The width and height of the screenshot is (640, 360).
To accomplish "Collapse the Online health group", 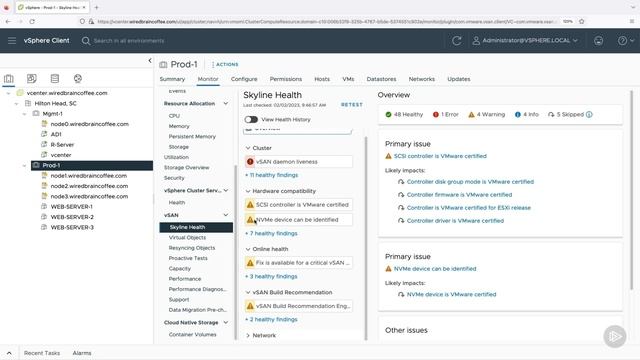I will click(248, 249).
